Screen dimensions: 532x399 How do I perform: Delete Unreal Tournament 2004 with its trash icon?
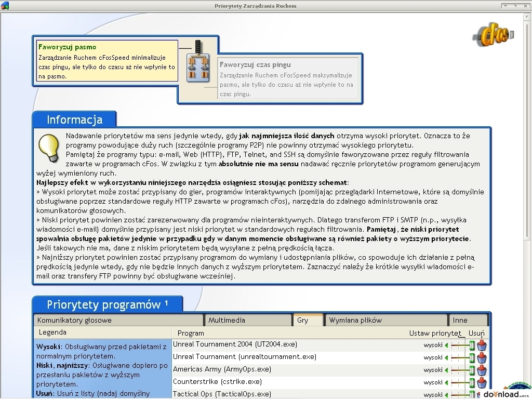point(482,345)
